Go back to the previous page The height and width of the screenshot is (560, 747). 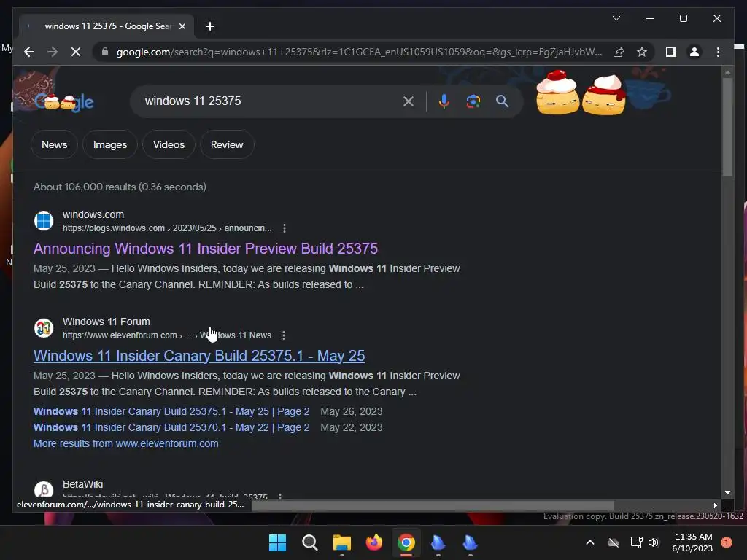[29, 52]
